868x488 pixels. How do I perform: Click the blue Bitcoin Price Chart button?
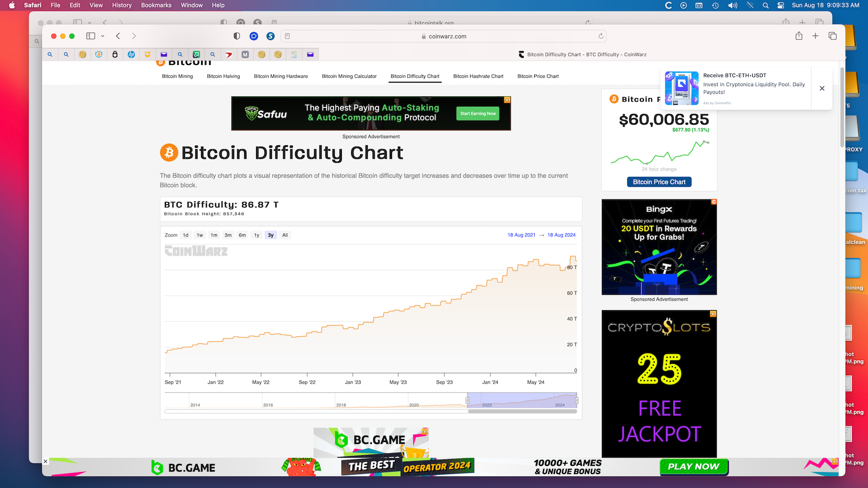click(659, 182)
